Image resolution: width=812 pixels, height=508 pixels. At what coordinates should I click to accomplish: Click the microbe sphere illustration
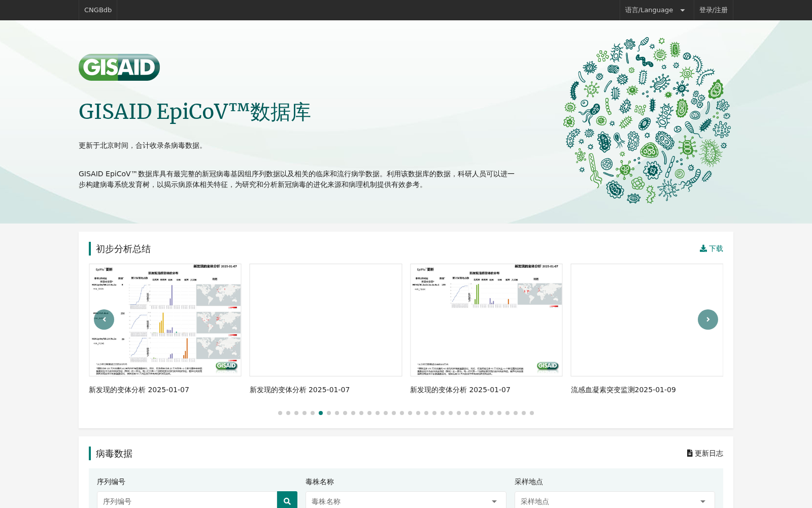coord(647,120)
